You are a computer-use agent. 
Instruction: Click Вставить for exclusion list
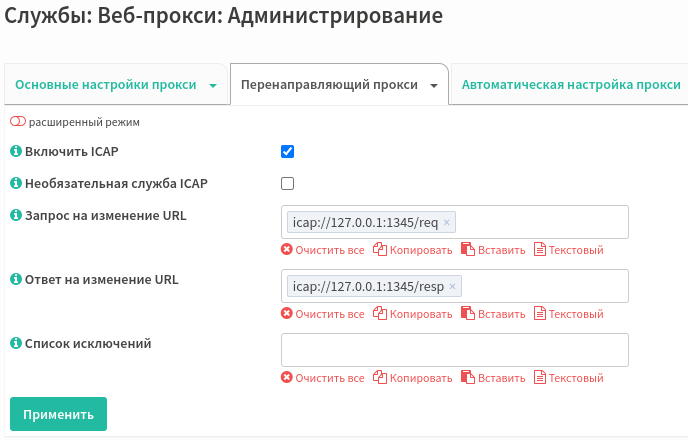pyautogui.click(x=502, y=378)
